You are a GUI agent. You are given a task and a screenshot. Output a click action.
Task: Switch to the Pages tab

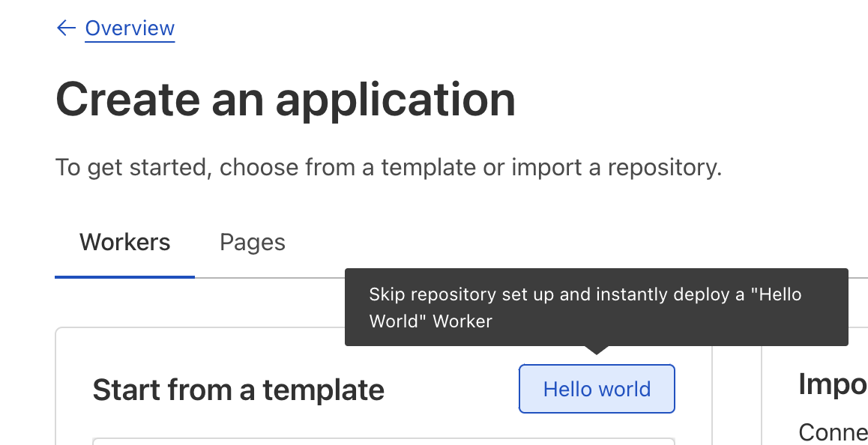[252, 243]
